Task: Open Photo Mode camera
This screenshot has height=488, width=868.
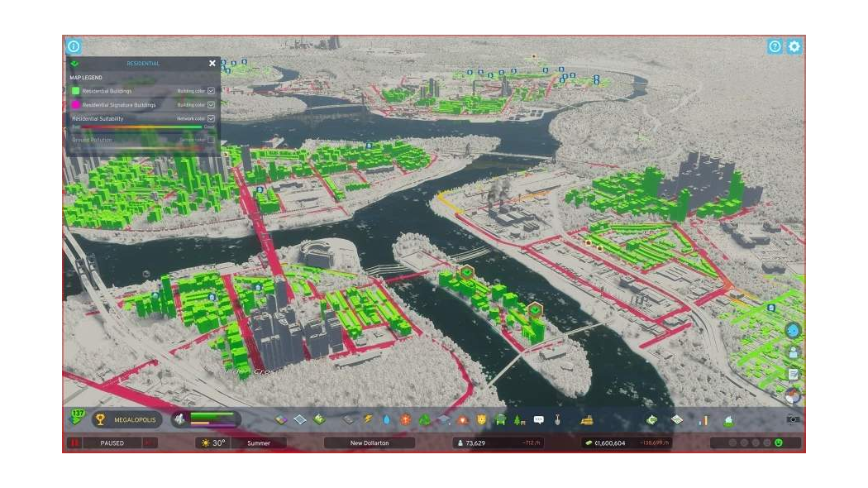Action: pyautogui.click(x=793, y=419)
